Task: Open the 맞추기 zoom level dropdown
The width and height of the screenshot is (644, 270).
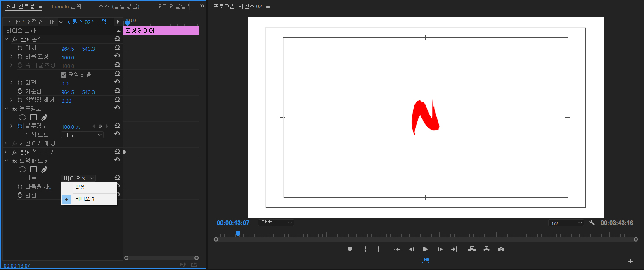Action: click(276, 223)
